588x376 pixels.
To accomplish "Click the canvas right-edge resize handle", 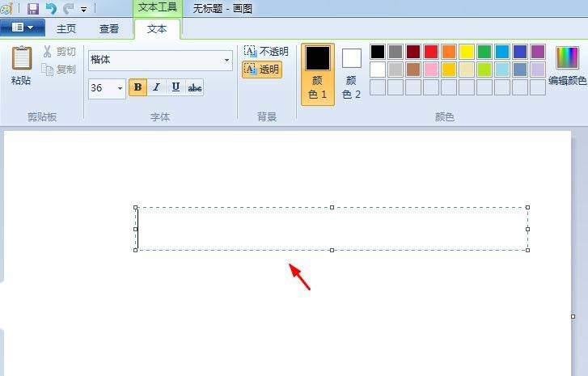I will click(573, 317).
